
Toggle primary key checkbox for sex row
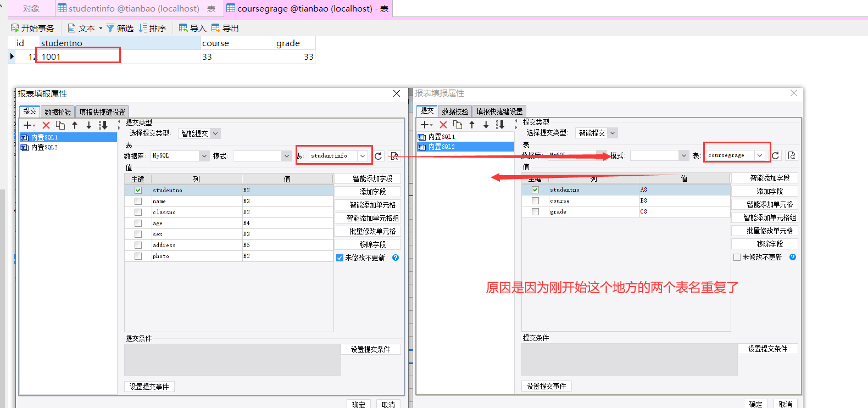point(138,234)
